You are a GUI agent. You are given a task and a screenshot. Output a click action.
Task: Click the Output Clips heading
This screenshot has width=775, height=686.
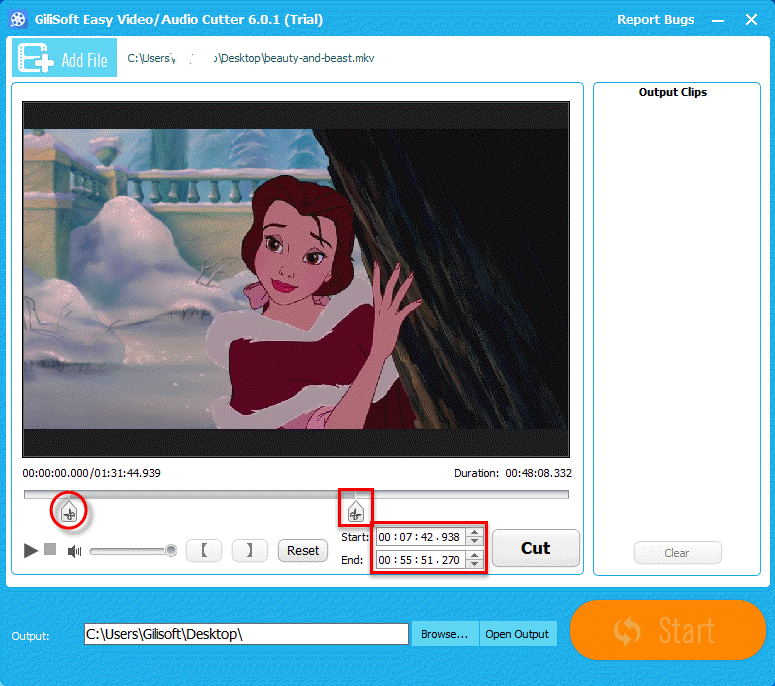[673, 92]
